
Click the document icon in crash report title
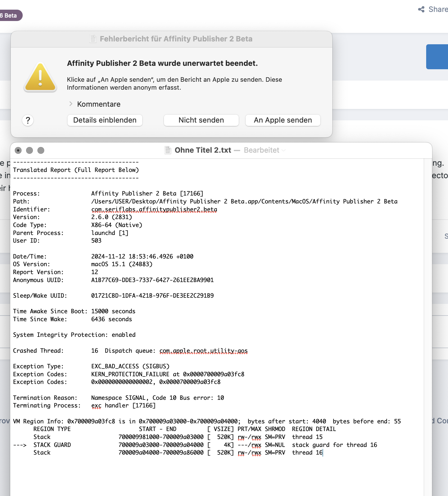tap(93, 39)
